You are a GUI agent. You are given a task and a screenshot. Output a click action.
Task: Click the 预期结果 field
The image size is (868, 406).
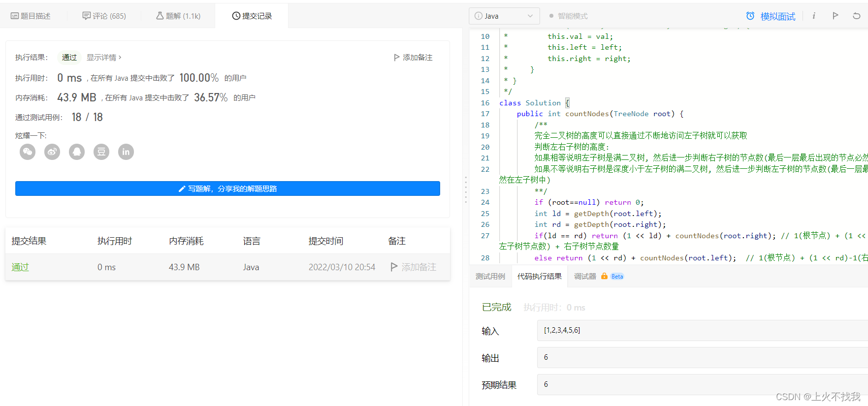(x=703, y=384)
